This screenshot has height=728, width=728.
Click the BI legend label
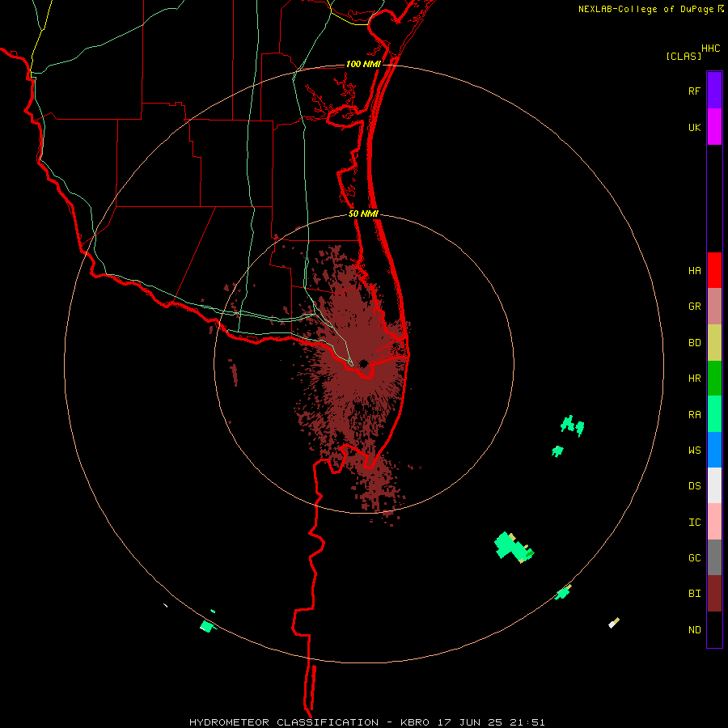coord(695,594)
